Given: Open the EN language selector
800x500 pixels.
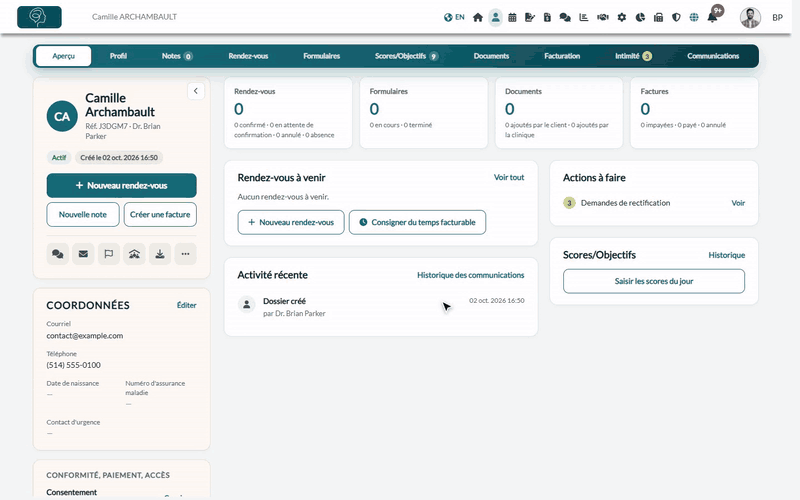Looking at the screenshot, I should 454,17.
